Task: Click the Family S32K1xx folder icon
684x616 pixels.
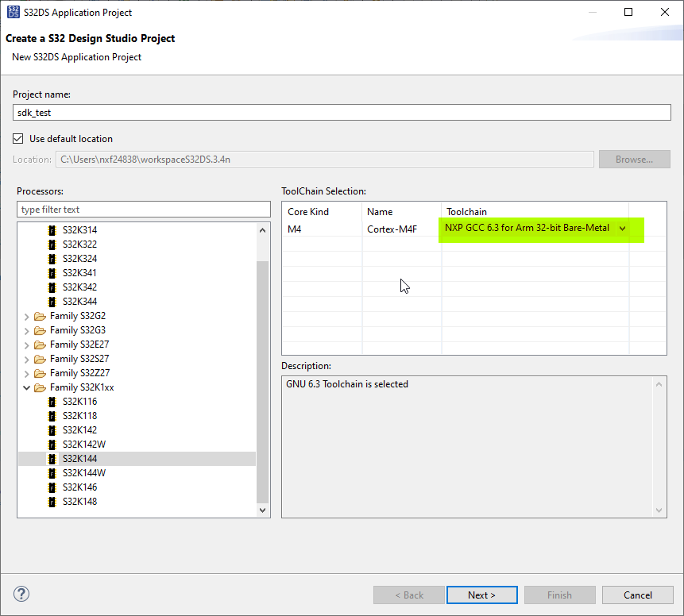Action: click(41, 387)
